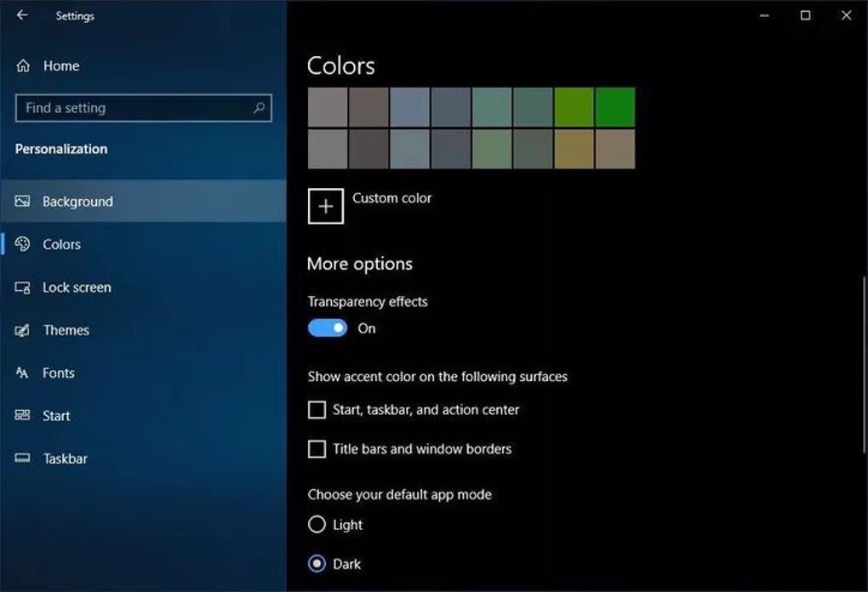The height and width of the screenshot is (592, 868).
Task: Maximize the Settings window
Action: [805, 15]
